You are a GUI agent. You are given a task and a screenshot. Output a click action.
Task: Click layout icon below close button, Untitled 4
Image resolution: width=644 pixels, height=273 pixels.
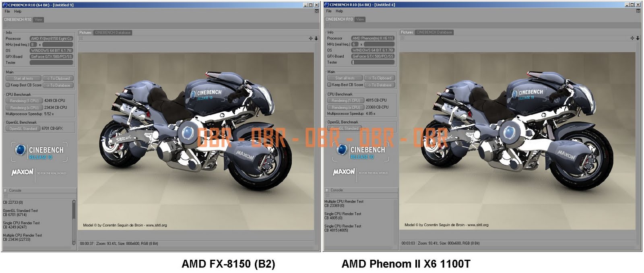tap(638, 11)
